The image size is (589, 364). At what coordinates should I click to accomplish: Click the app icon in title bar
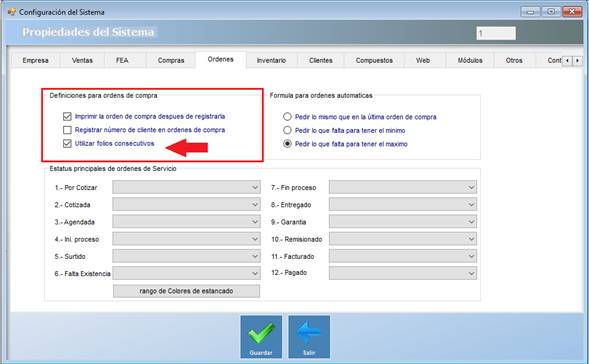pos(12,12)
